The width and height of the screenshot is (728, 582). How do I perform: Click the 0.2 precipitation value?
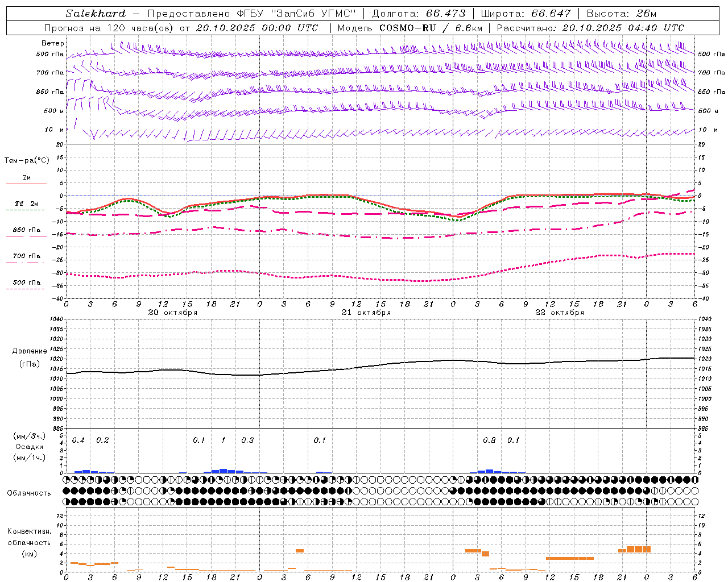click(x=102, y=440)
